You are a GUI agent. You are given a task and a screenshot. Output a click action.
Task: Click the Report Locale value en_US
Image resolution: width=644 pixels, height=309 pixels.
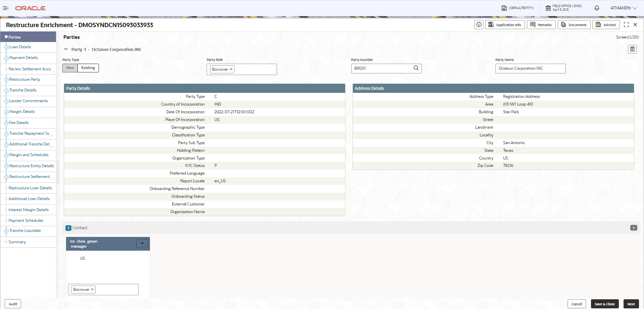click(x=220, y=181)
